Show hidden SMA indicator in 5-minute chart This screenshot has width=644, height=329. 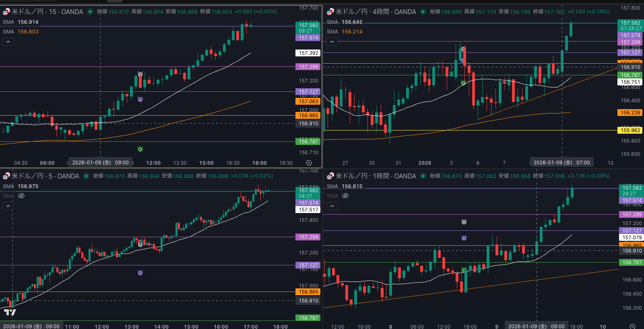pyautogui.click(x=21, y=196)
